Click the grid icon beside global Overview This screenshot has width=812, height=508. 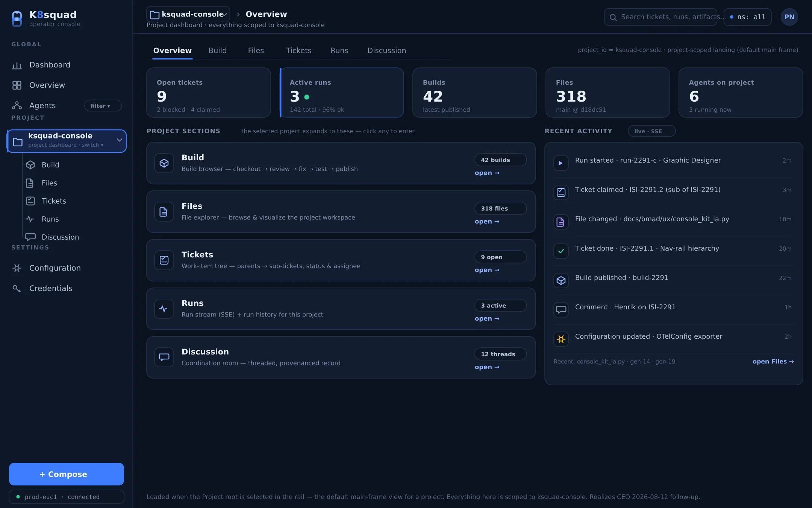pyautogui.click(x=17, y=85)
